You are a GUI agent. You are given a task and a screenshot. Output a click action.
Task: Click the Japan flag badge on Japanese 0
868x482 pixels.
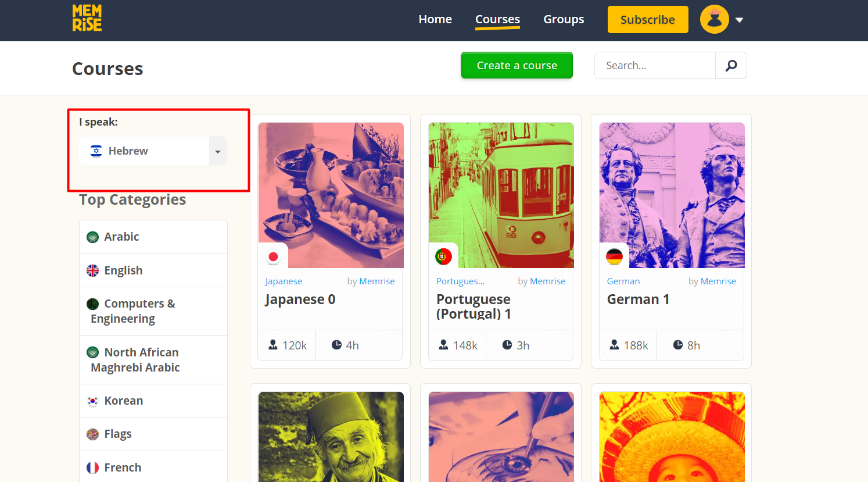click(273, 256)
